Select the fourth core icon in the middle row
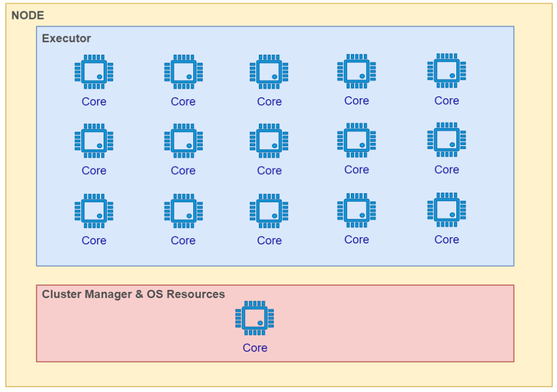This screenshot has width=557, height=392. click(x=356, y=140)
